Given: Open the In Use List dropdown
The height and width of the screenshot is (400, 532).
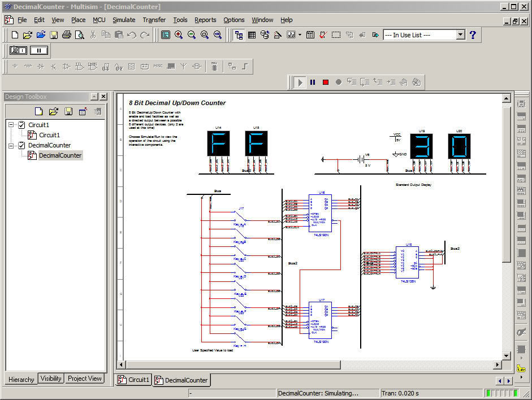Looking at the screenshot, I should [461, 34].
